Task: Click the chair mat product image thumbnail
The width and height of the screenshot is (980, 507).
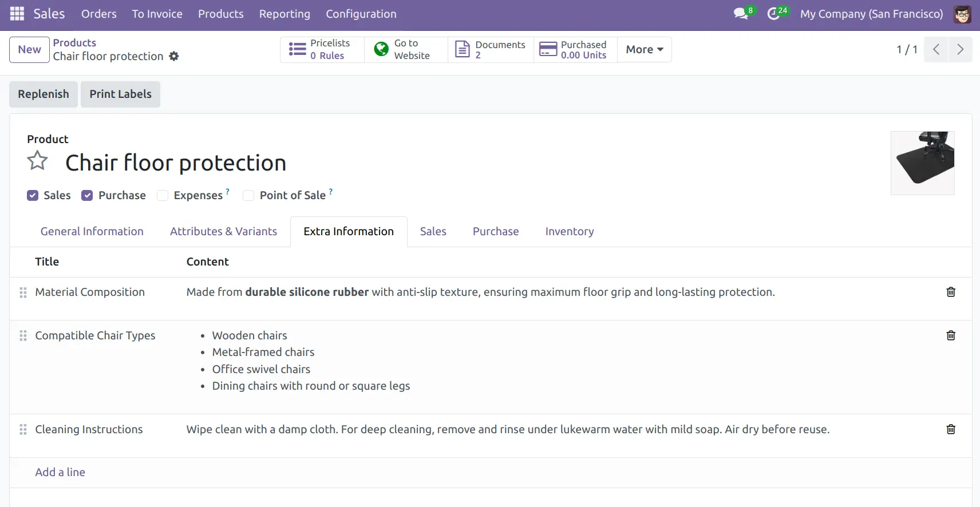Action: pos(922,163)
